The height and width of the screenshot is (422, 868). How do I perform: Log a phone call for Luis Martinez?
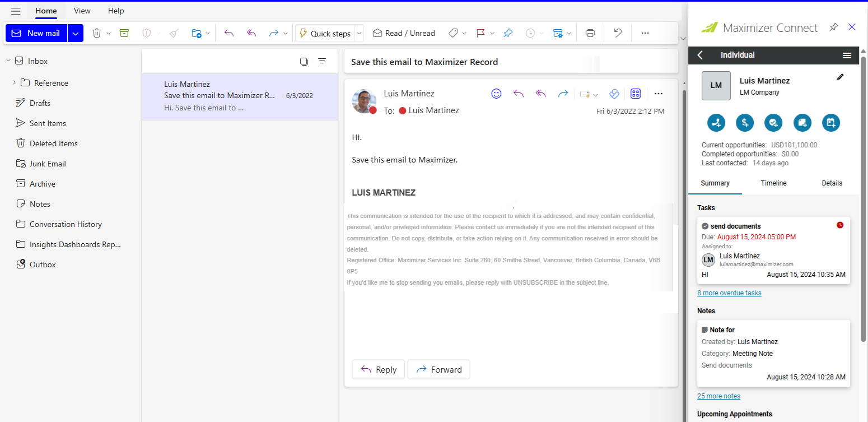tap(716, 123)
